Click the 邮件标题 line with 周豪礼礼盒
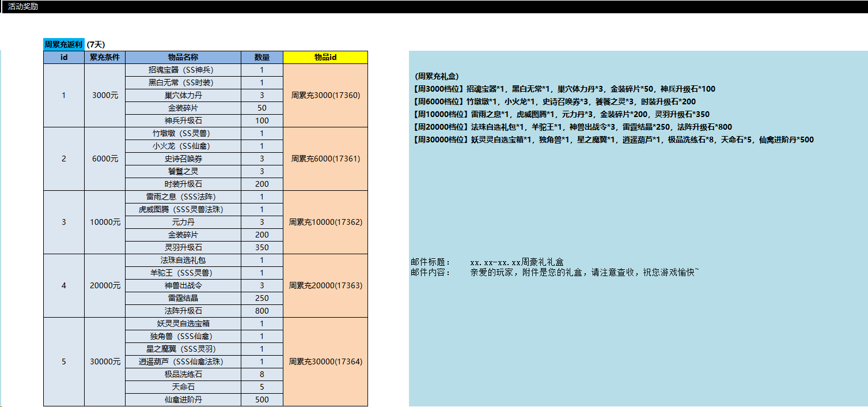 click(x=487, y=262)
